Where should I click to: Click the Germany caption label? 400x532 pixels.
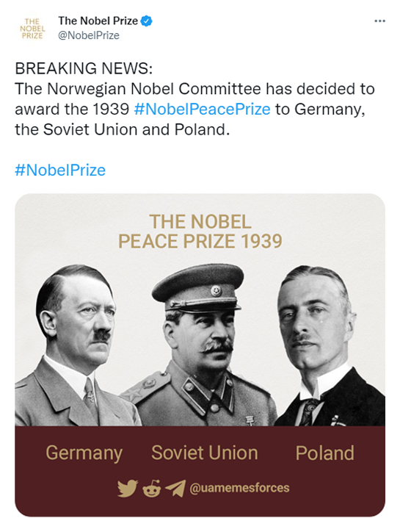(x=84, y=453)
